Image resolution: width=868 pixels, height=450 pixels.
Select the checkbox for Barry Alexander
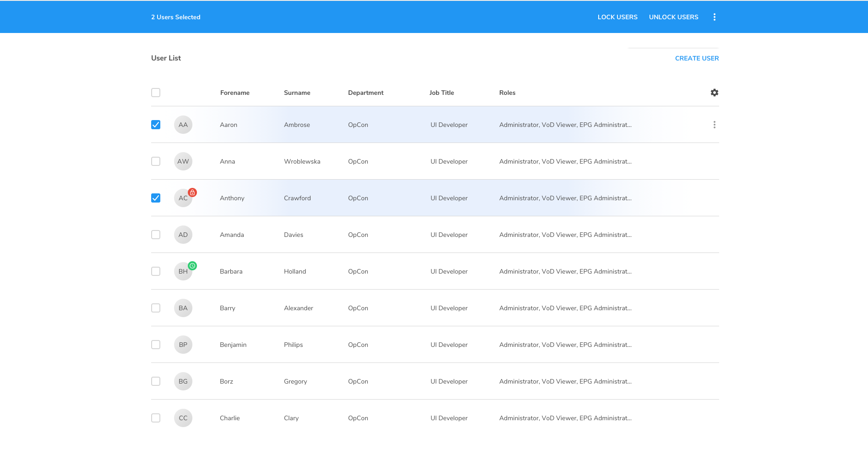click(x=156, y=308)
